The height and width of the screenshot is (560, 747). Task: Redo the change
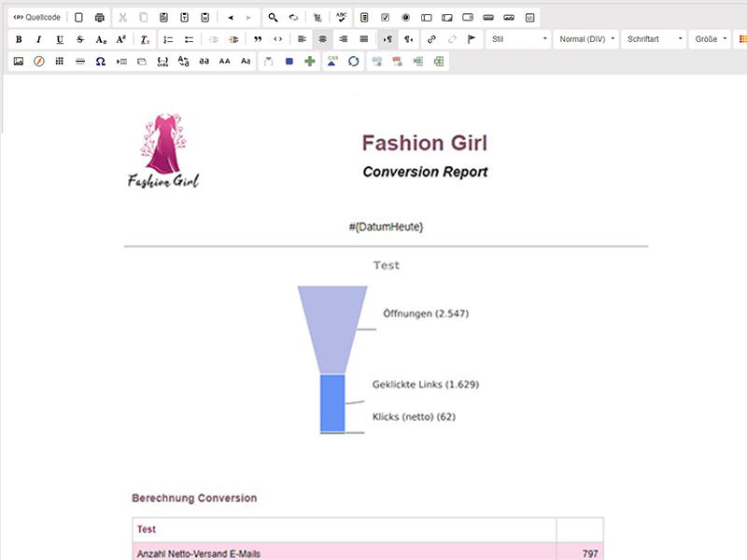(x=248, y=18)
